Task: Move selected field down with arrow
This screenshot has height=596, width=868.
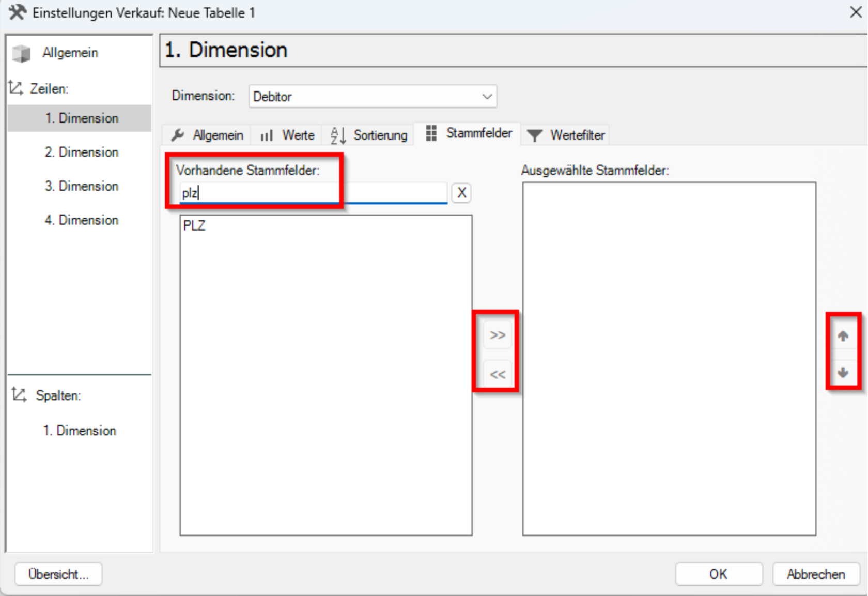Action: 843,372
